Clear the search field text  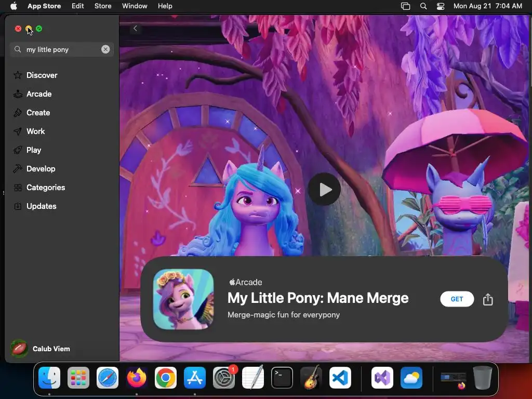click(x=105, y=49)
